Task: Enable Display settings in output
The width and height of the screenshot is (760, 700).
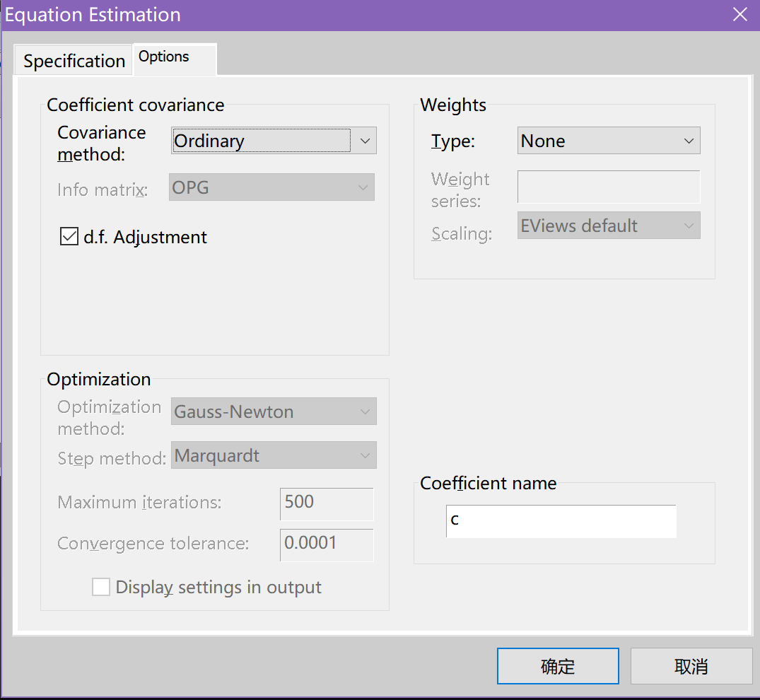Action: coord(101,587)
